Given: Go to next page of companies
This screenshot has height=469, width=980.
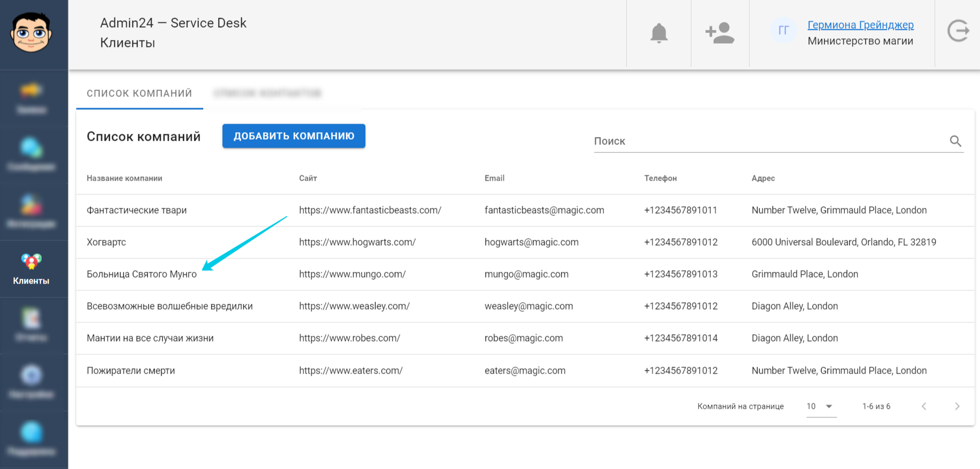Looking at the screenshot, I should (x=957, y=406).
